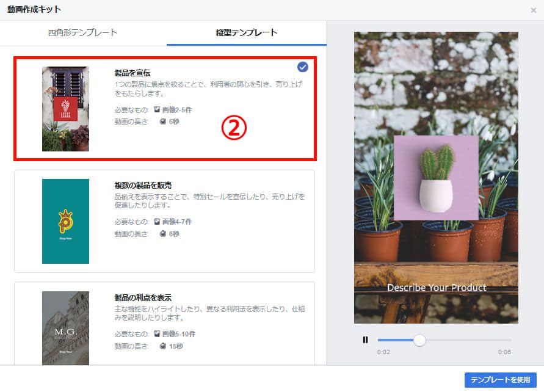
Task: Click the 製品を宣伝 template title
Action: [x=132, y=73]
